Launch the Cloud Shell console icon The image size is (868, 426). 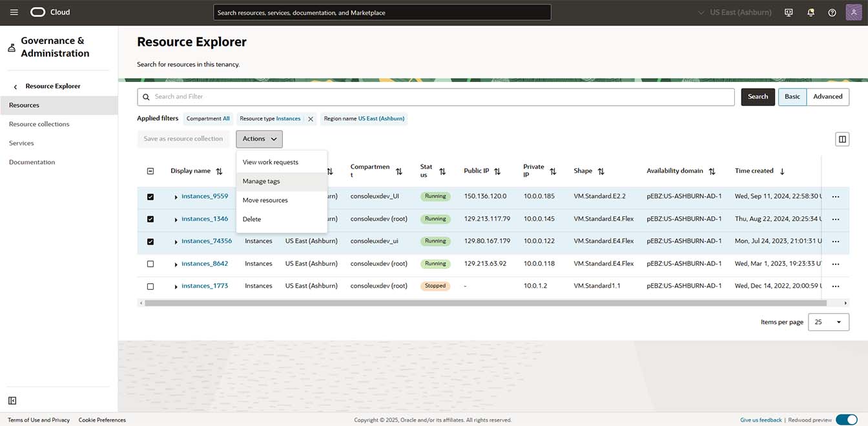[x=789, y=12]
